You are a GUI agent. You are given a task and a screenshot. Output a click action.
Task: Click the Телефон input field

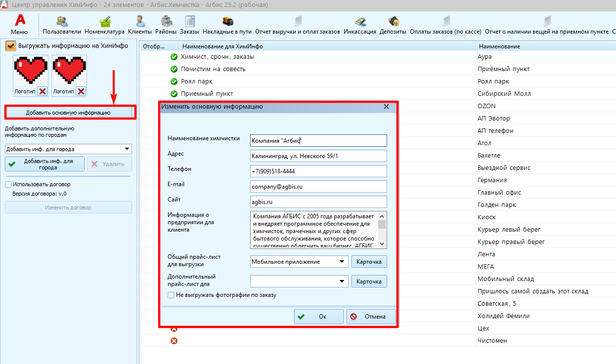(318, 171)
